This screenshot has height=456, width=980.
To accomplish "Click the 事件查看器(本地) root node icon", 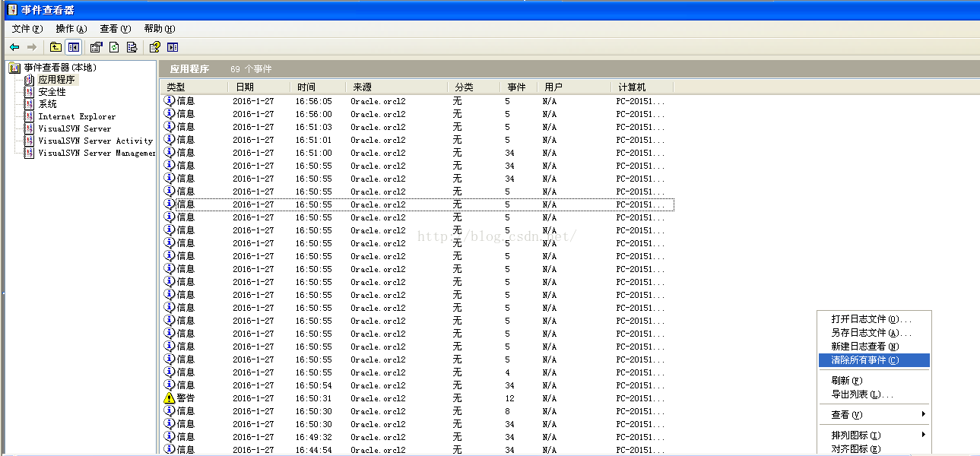I will [x=15, y=68].
